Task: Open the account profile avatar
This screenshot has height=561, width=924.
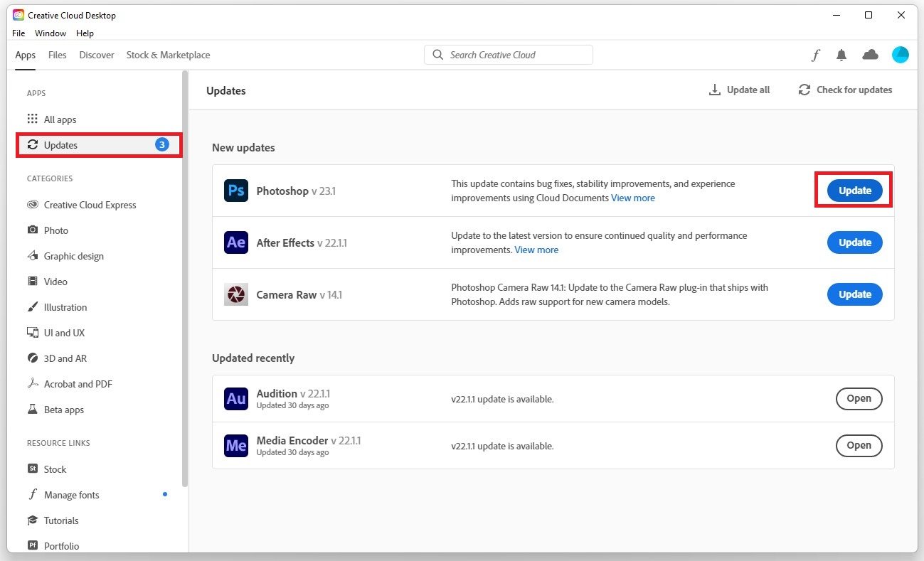Action: (900, 55)
